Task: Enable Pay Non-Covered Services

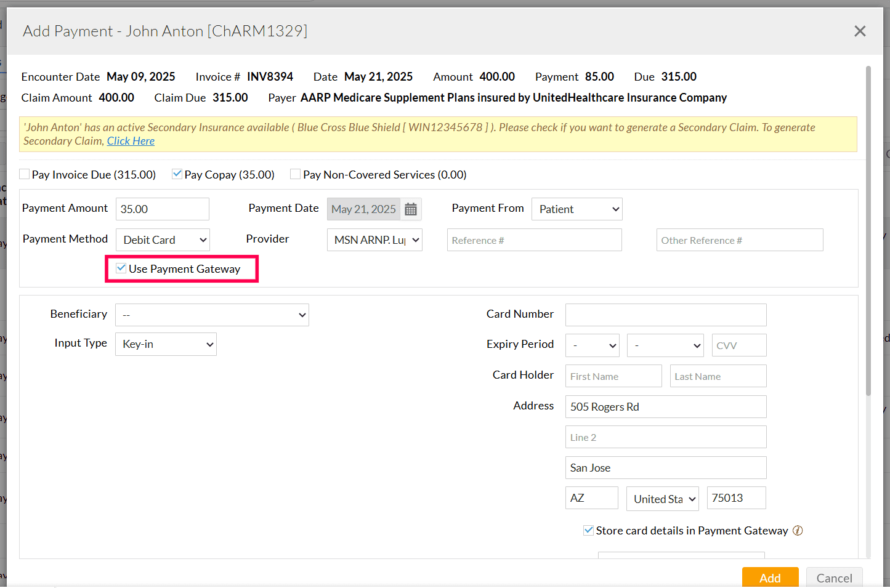Action: [295, 174]
